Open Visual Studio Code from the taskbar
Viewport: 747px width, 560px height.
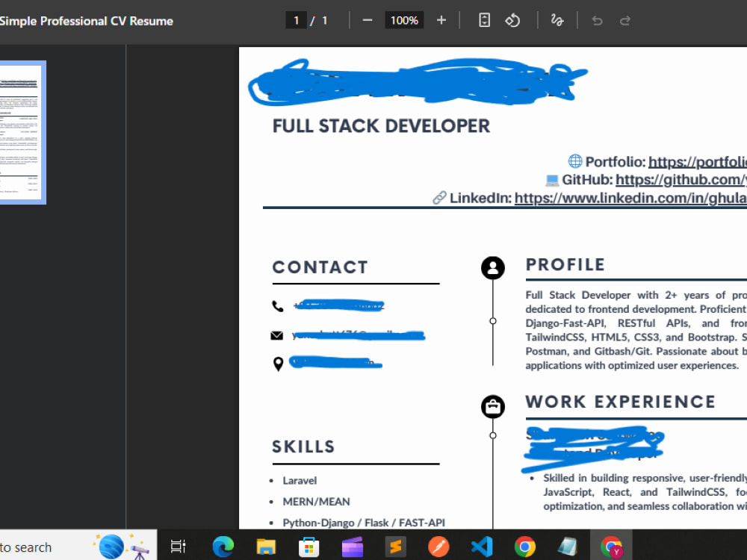coord(482,547)
